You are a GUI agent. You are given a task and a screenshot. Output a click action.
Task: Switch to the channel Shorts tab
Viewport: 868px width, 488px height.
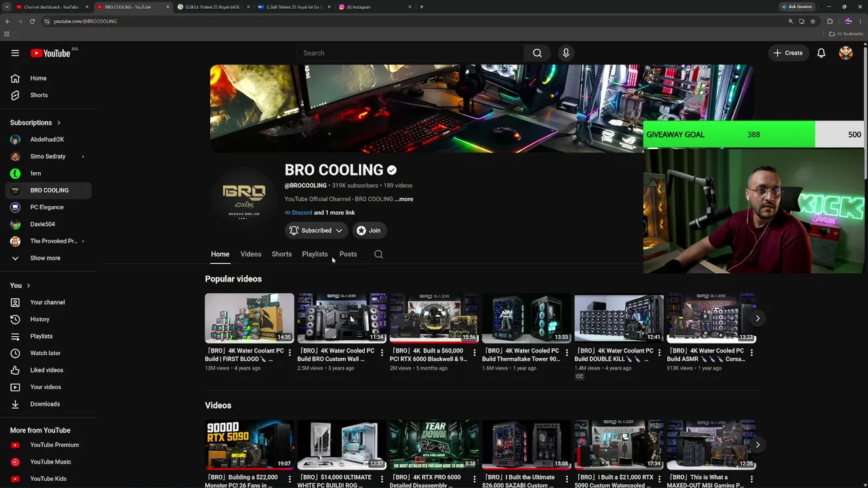(x=281, y=254)
